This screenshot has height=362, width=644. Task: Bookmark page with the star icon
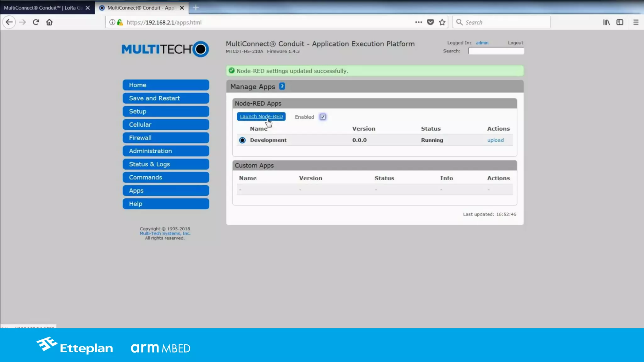coord(442,22)
